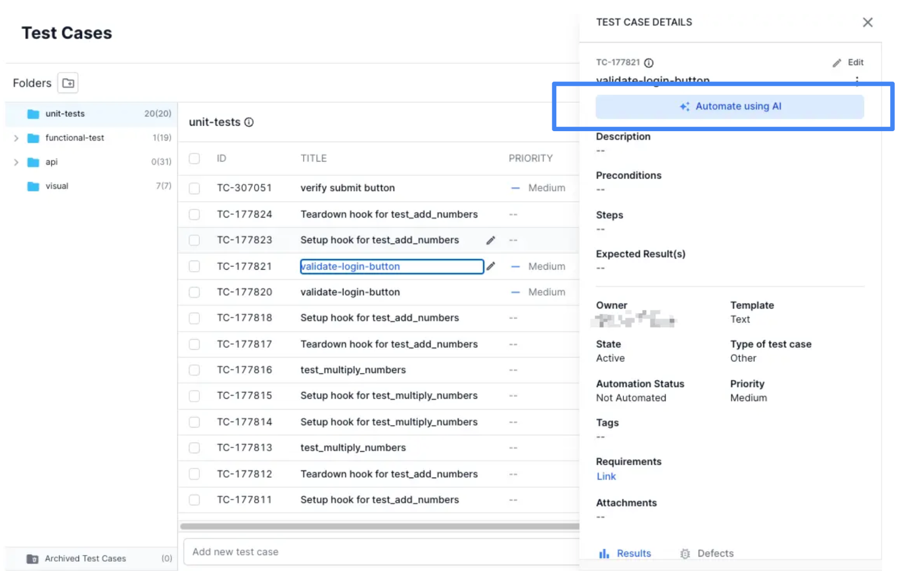
Task: Open the Archived Test Cases folder
Action: coord(85,558)
